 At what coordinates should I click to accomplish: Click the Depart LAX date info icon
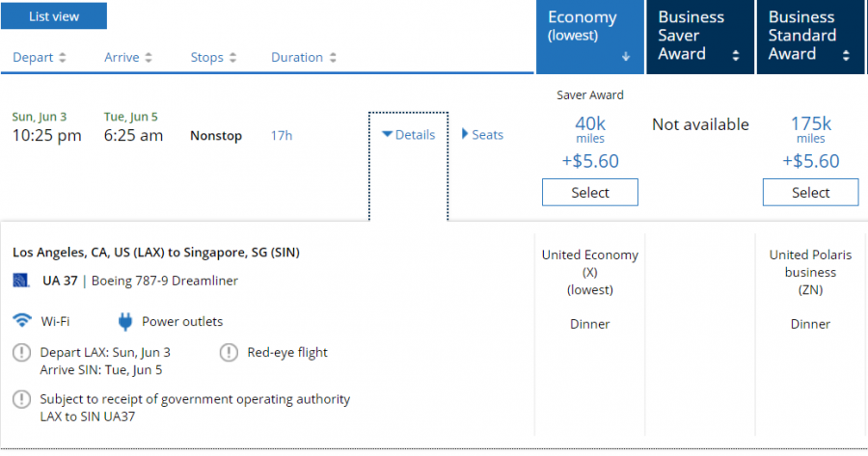[21, 352]
